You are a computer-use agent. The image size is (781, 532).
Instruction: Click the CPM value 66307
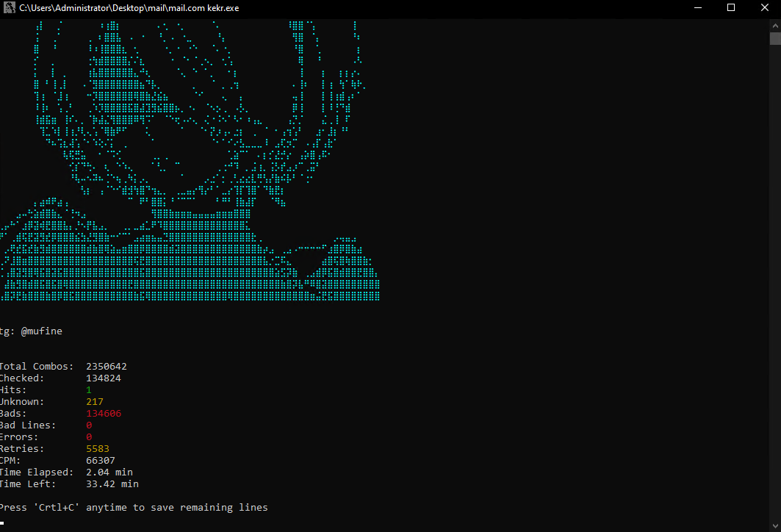[x=101, y=461]
